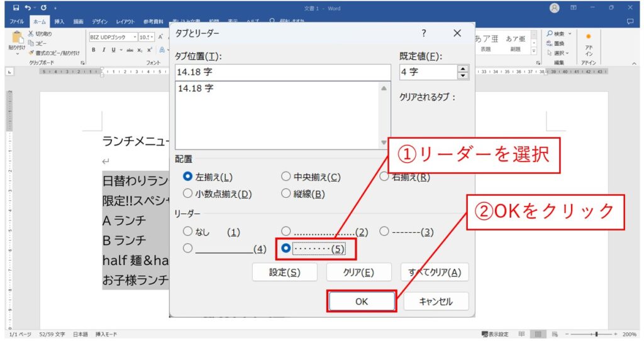The width and height of the screenshot is (644, 341).
Task: Open the BIZ UDPゴシック font name dropdown
Action: (x=135, y=37)
